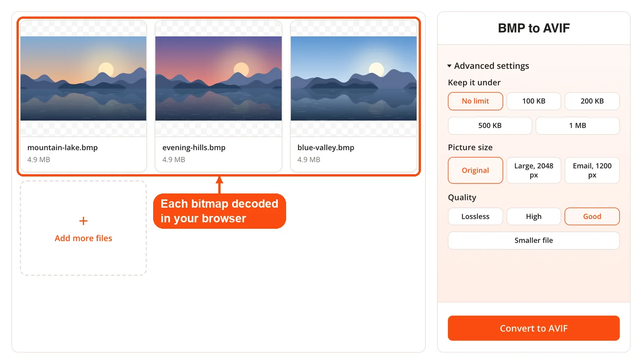Select Smaller file quality option
Viewport: 642px width, 364px height.
pos(534,241)
